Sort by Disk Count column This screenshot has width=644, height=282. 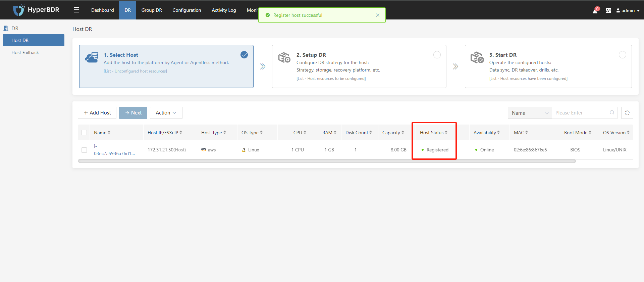tap(371, 133)
